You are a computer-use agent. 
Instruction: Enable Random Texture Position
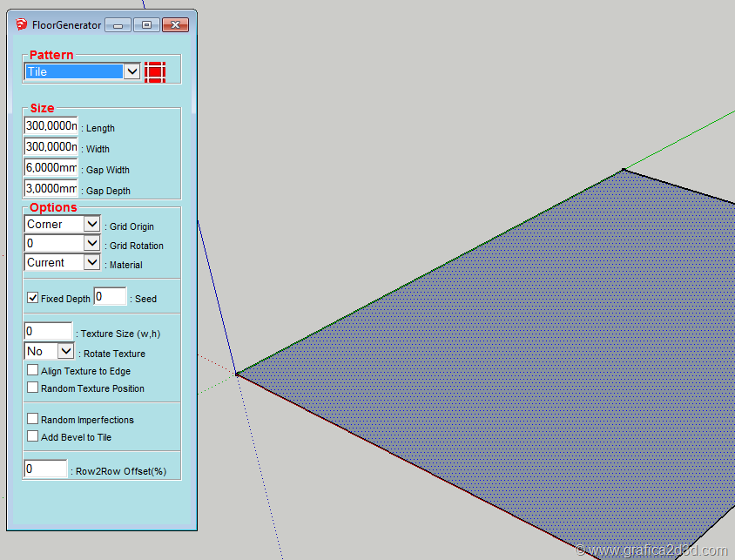33,388
